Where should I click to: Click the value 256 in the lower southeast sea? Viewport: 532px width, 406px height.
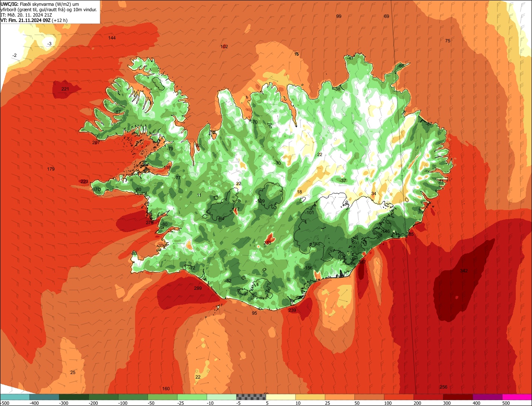coord(443,387)
